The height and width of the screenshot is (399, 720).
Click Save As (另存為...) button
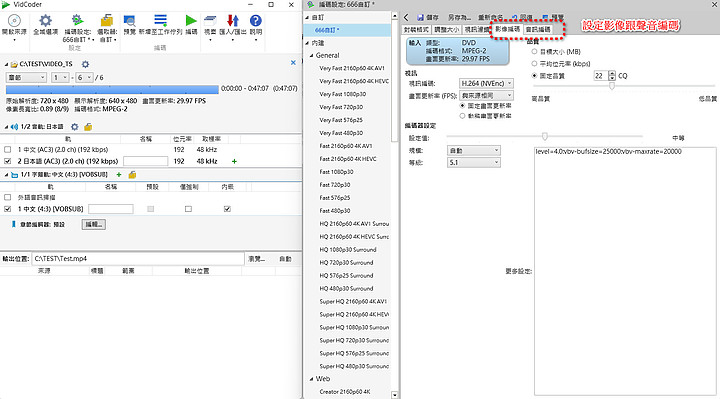coord(459,17)
